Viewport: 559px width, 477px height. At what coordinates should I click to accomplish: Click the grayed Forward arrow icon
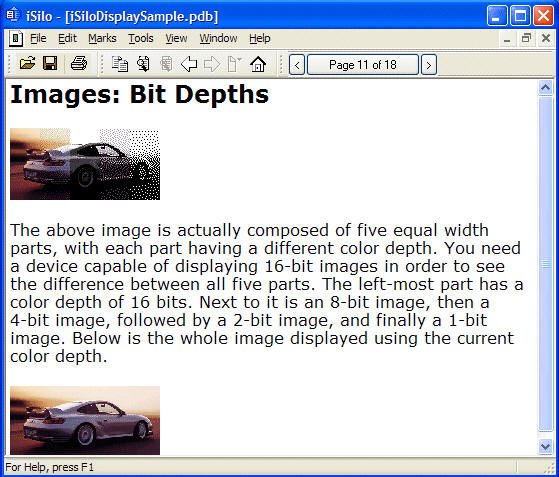tap(212, 65)
